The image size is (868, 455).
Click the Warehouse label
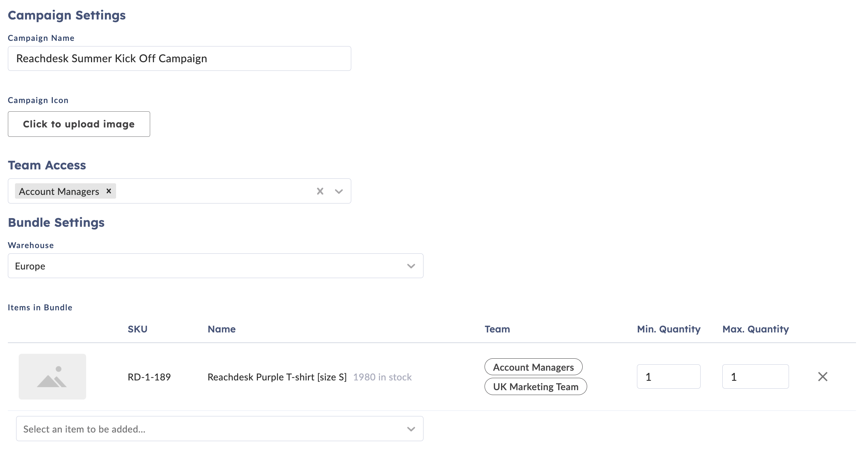coord(31,245)
